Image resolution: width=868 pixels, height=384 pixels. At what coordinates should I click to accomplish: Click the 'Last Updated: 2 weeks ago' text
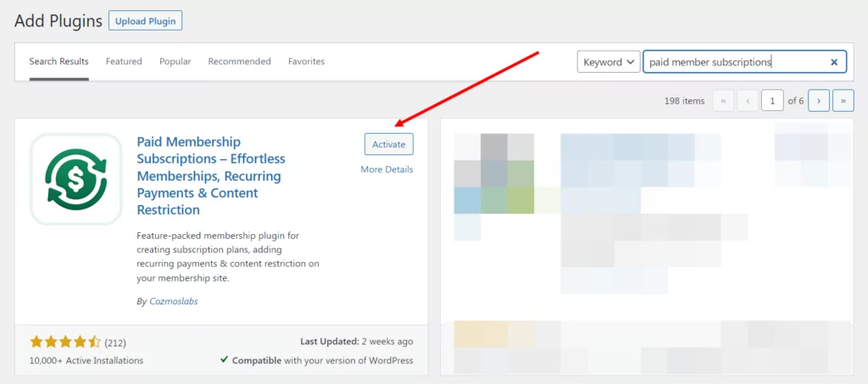(x=357, y=342)
